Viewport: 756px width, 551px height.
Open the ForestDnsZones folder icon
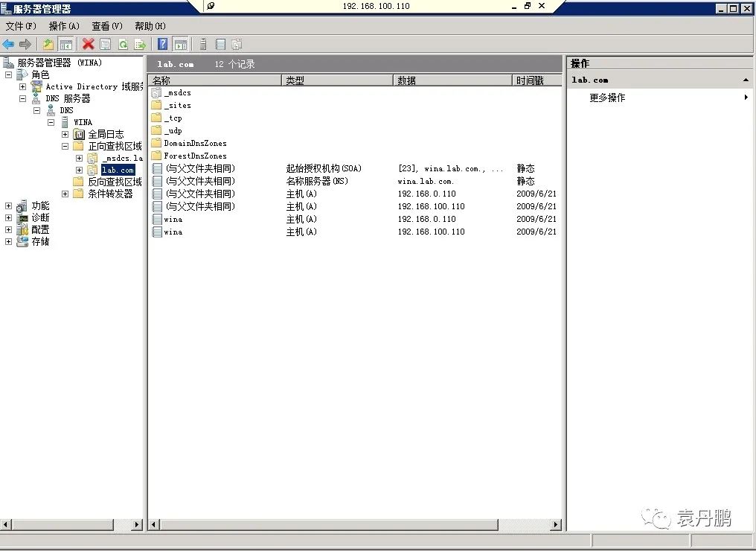coord(156,156)
